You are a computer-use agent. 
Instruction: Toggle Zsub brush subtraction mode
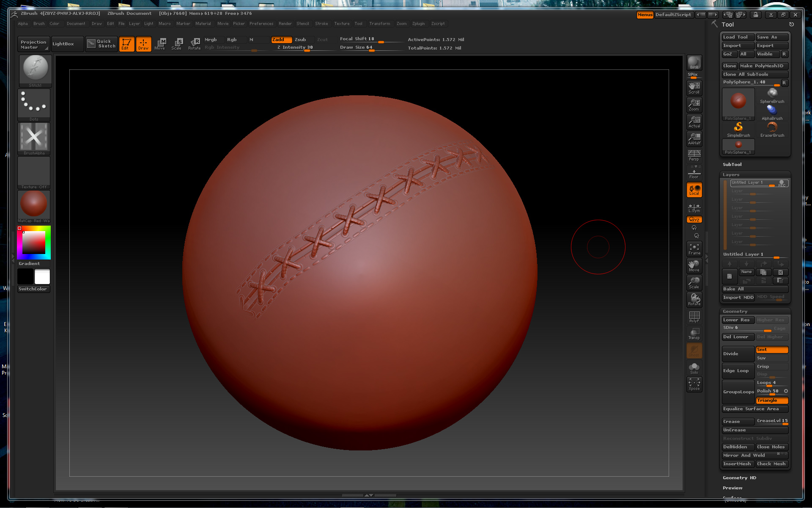point(300,39)
